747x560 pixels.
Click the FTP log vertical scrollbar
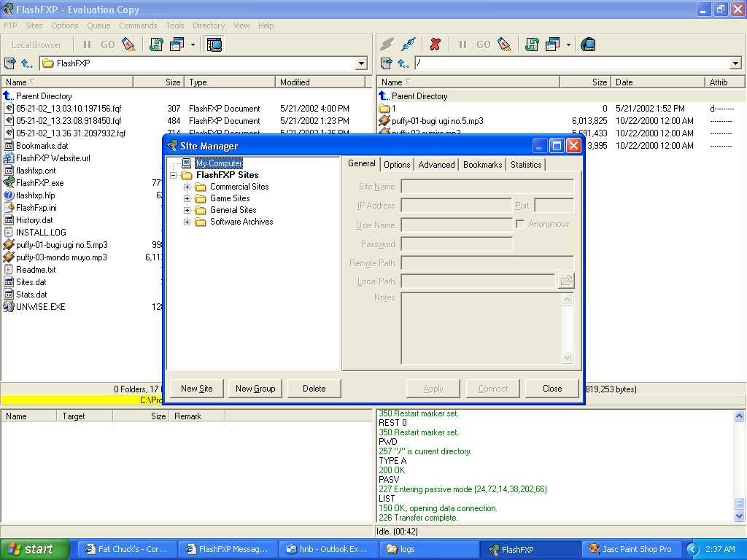(x=740, y=467)
